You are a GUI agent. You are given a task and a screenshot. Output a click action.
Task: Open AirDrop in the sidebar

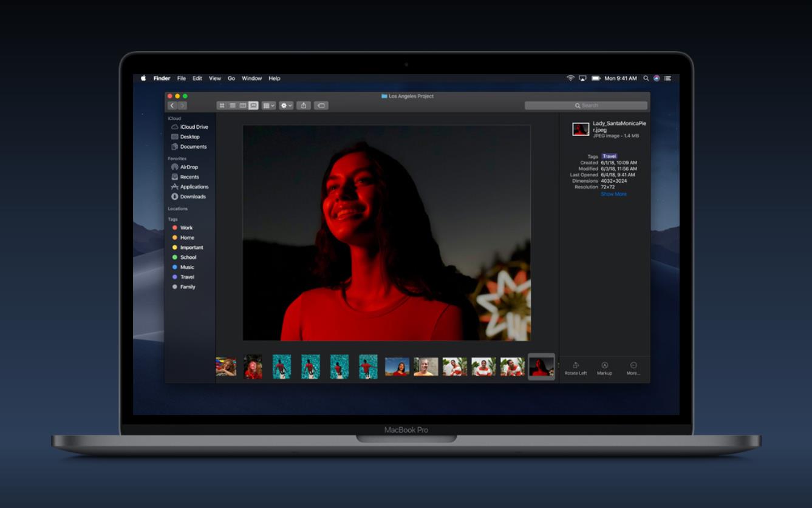(185, 167)
